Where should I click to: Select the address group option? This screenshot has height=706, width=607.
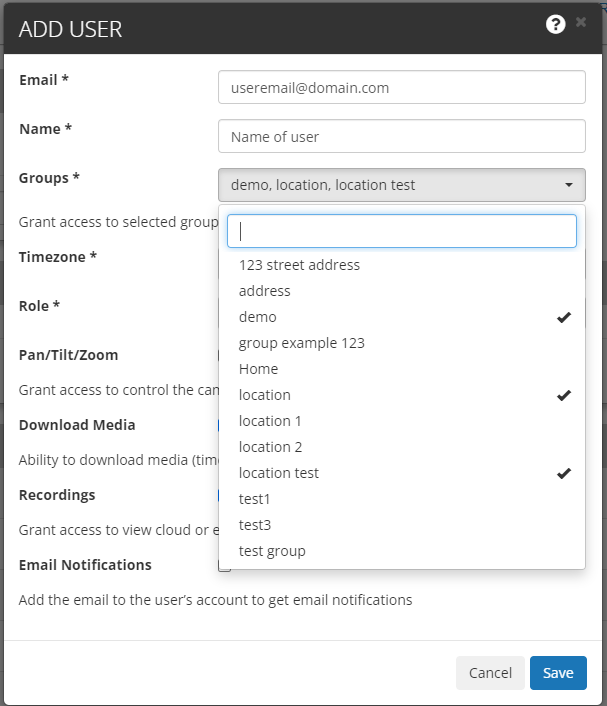tap(265, 291)
